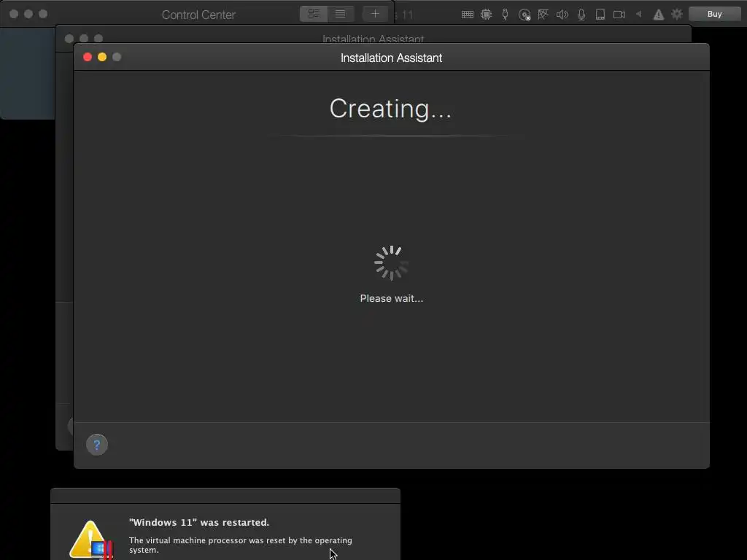Click the sound speaker icon

pos(562,15)
